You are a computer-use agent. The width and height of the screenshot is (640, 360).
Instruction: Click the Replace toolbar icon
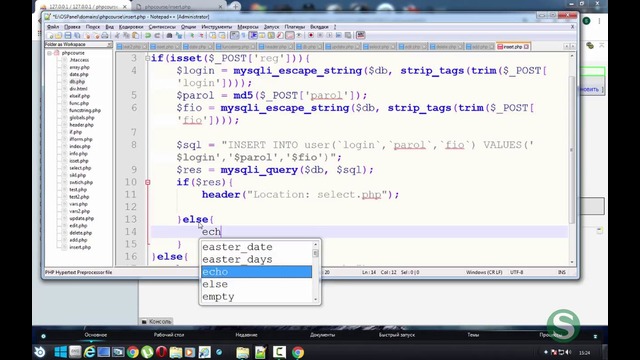178,36
